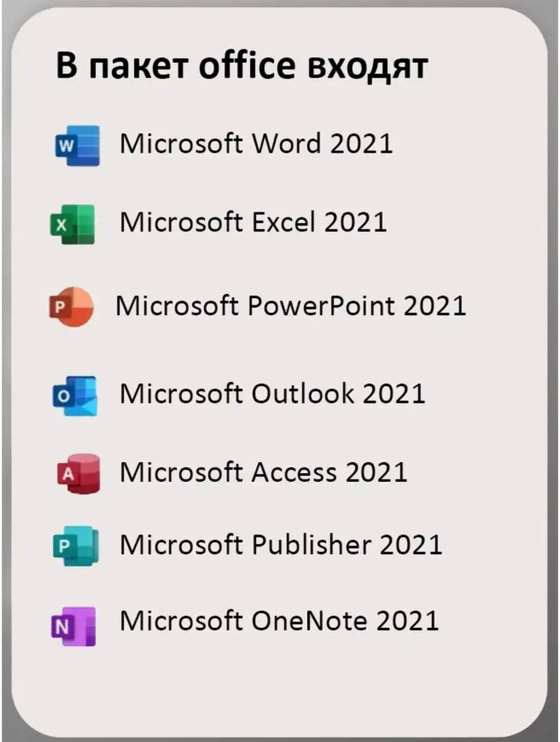560x742 pixels.
Task: Click the 'Microsoft Access 2021' label
Action: (x=263, y=472)
